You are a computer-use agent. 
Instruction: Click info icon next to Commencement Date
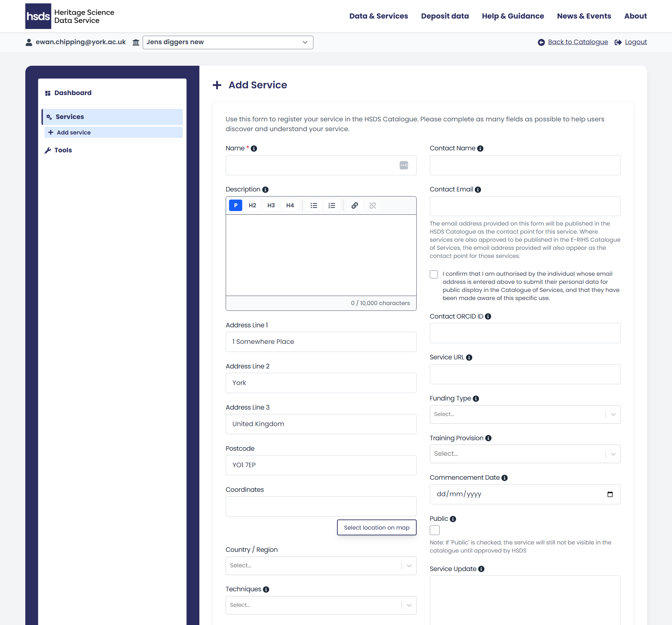pos(505,478)
